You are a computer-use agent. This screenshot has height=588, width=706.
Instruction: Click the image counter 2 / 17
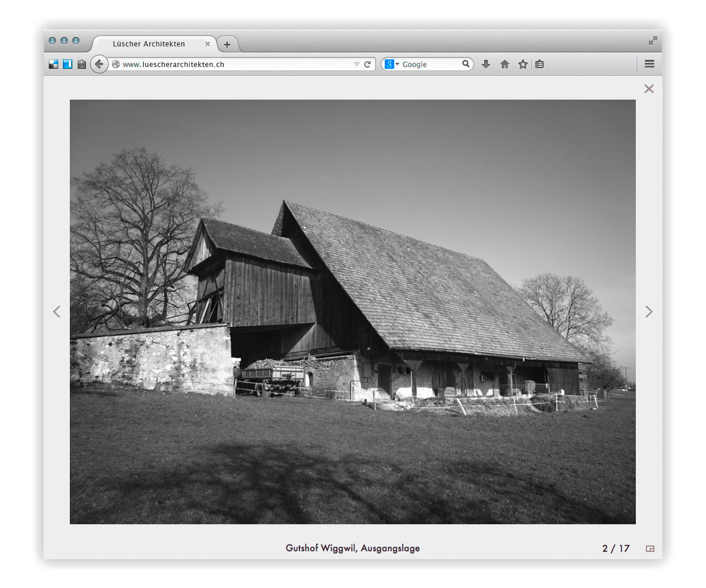616,549
